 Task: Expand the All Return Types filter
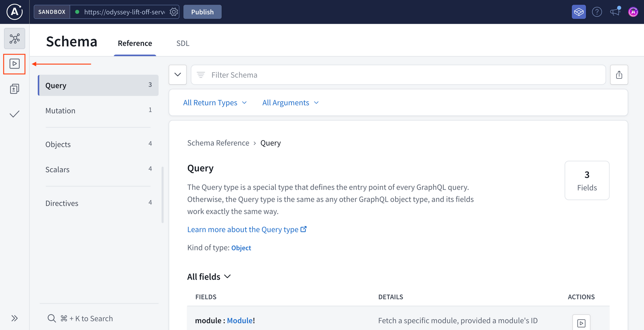215,102
